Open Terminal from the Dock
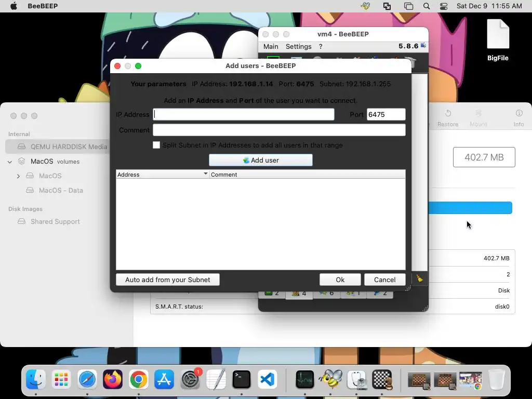The height and width of the screenshot is (399, 532). point(241,379)
